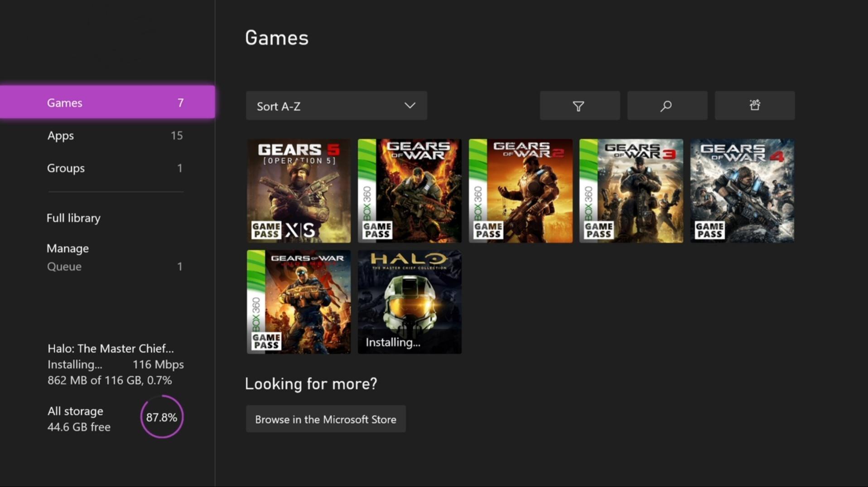Open Gears of War 3
Screen dimensions: 868x487
pos(631,190)
